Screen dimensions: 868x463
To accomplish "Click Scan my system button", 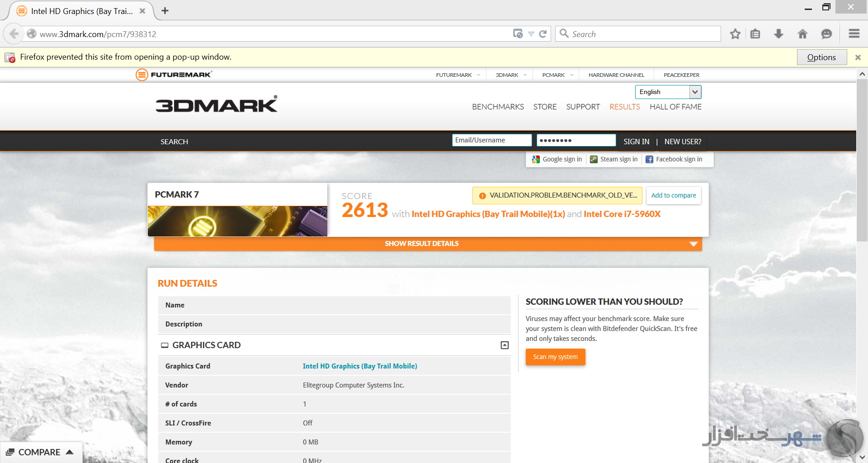I will [x=555, y=357].
